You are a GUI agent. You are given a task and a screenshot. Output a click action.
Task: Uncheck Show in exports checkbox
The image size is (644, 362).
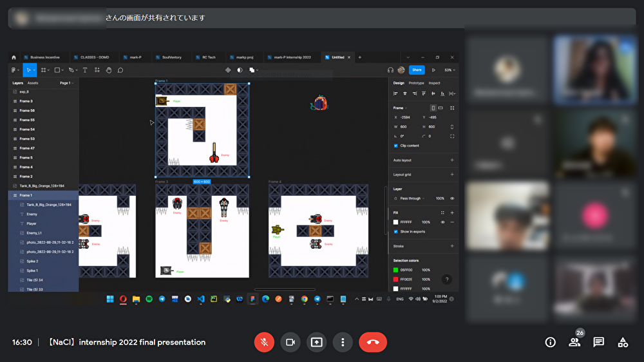[x=395, y=231]
